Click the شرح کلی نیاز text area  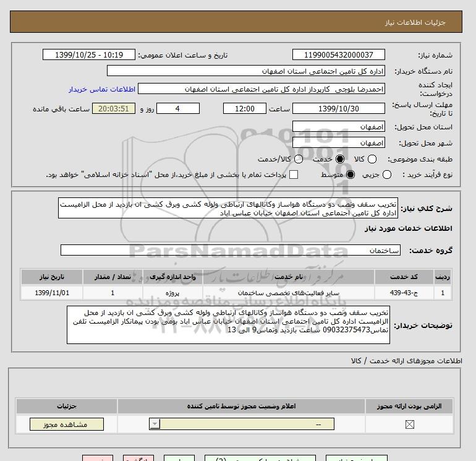228,209
